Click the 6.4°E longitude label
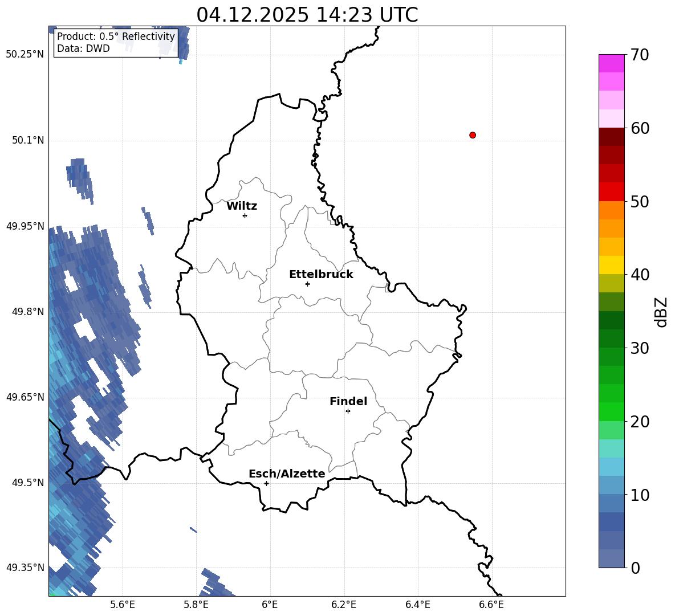The width and height of the screenshot is (675, 616). (417, 605)
